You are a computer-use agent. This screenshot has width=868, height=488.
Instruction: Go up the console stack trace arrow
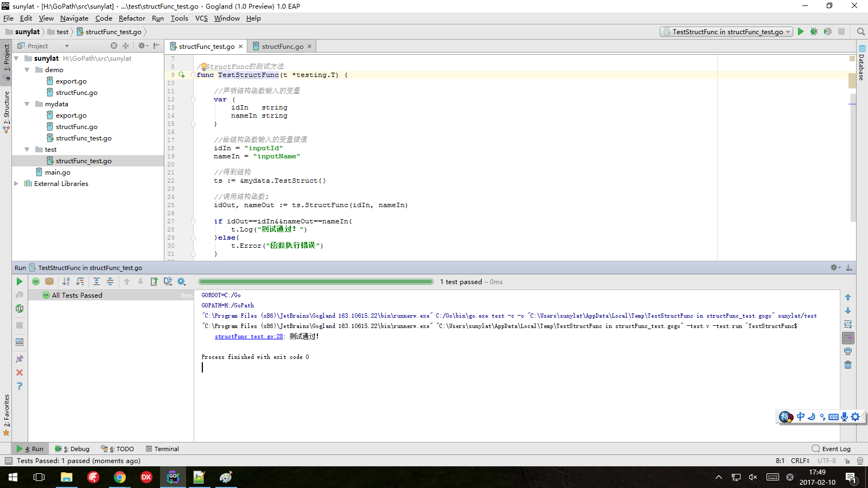coord(848,297)
